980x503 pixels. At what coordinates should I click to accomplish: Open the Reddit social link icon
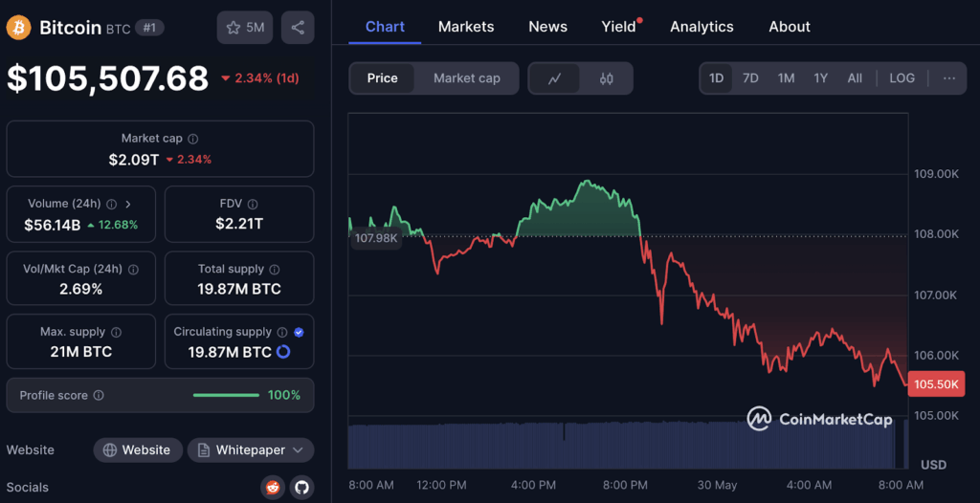click(x=273, y=488)
